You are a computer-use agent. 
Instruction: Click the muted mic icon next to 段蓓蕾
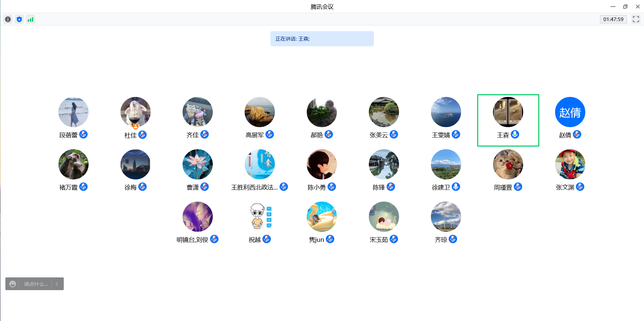coord(84,135)
